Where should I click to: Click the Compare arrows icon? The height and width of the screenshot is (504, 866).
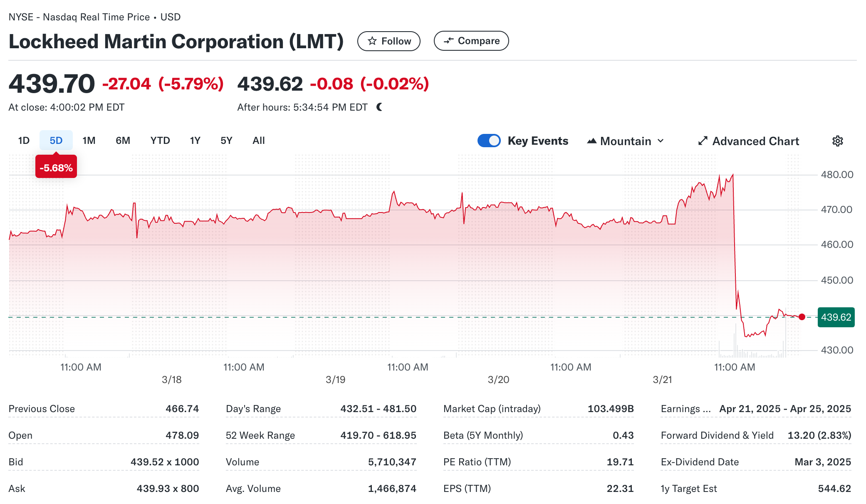[x=448, y=41]
